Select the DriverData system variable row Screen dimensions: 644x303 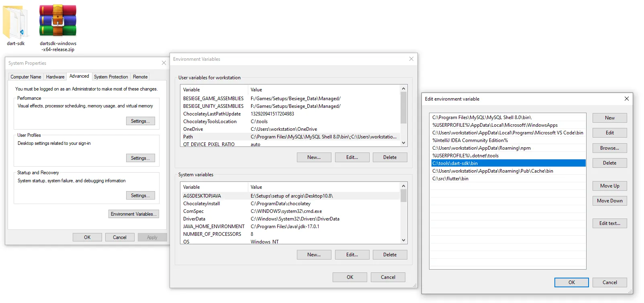(x=290, y=219)
